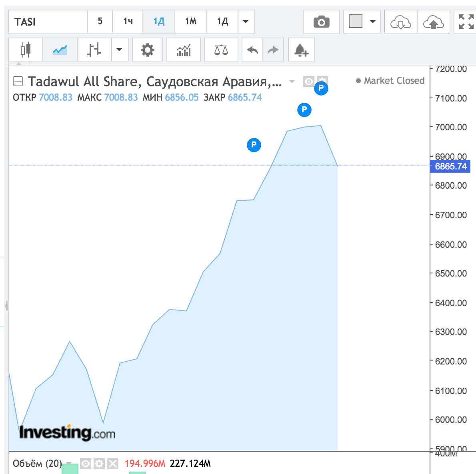Viewport: 476px width, 474px height.
Task: Remove the volume indicator with X
Action: pyautogui.click(x=113, y=463)
